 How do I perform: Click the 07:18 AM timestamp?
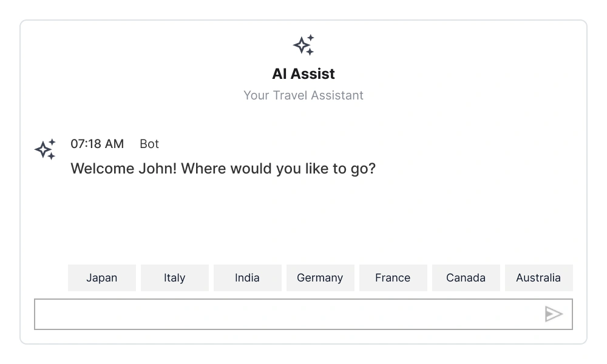(97, 144)
